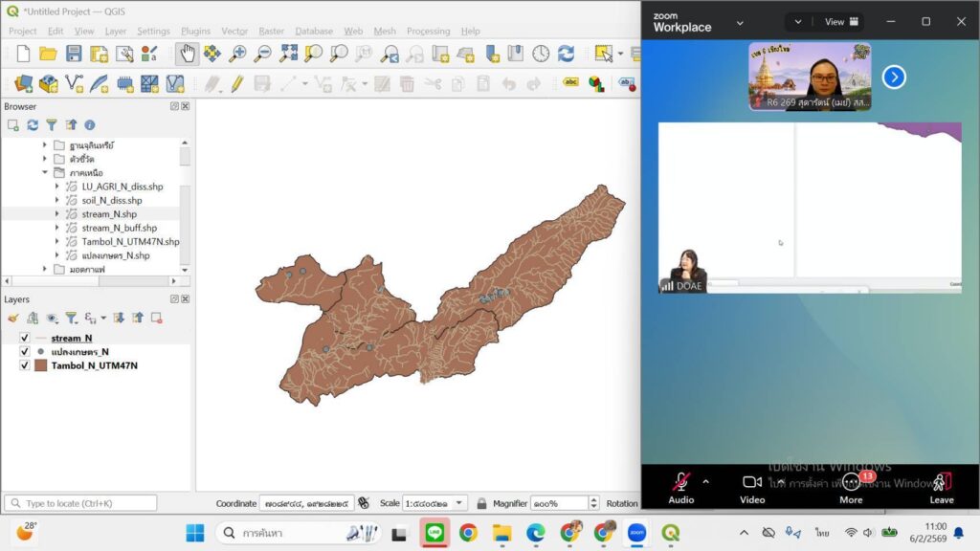The height and width of the screenshot is (551, 980).
Task: Refresh the map canvas from the toolbar
Action: [566, 54]
